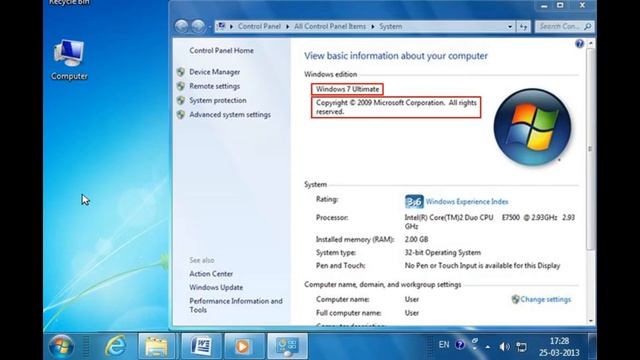
Task: Click the Device Manager shield icon
Action: [181, 72]
